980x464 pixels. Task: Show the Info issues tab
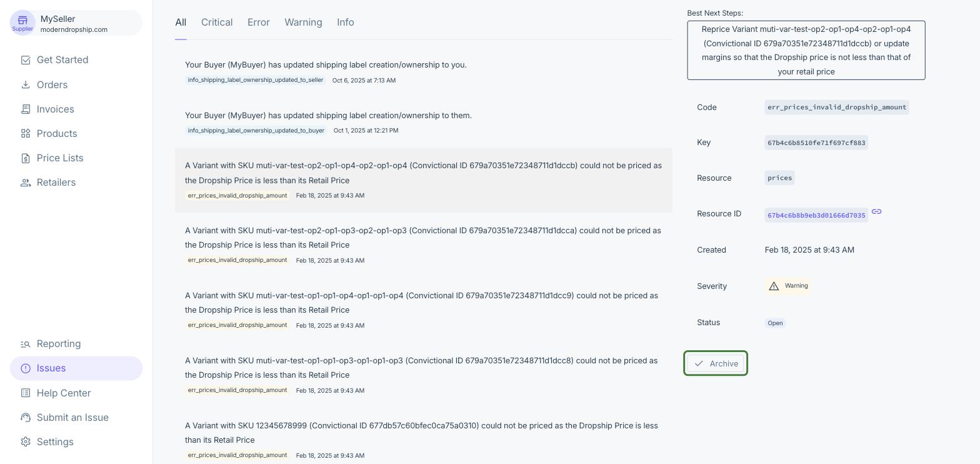pos(345,23)
